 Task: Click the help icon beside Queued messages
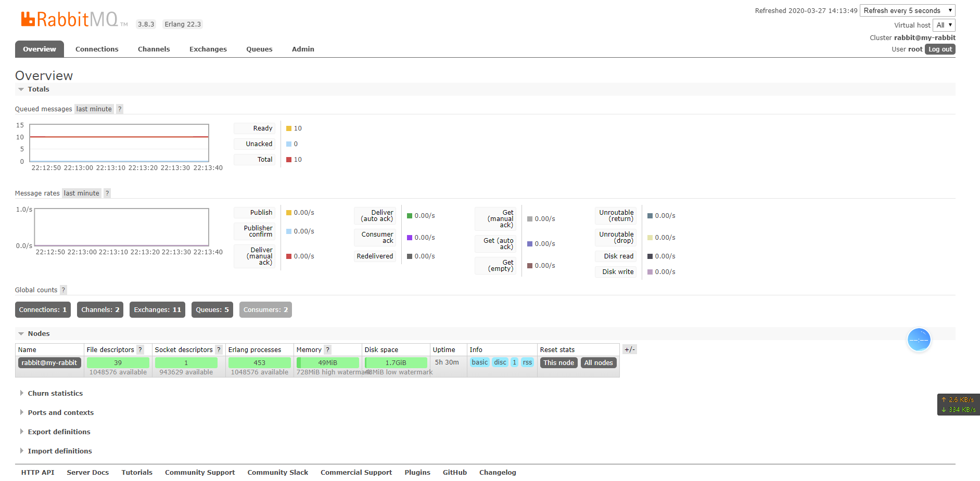point(120,109)
